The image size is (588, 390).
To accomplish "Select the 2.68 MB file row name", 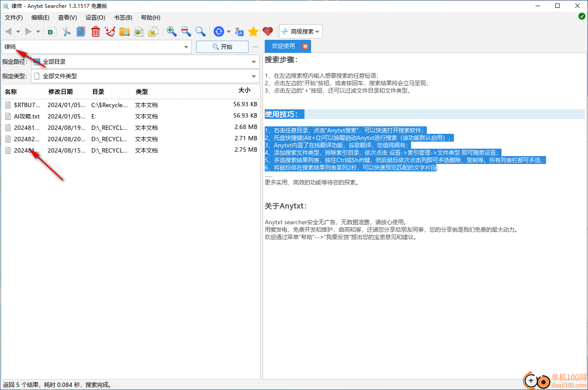I will click(27, 128).
